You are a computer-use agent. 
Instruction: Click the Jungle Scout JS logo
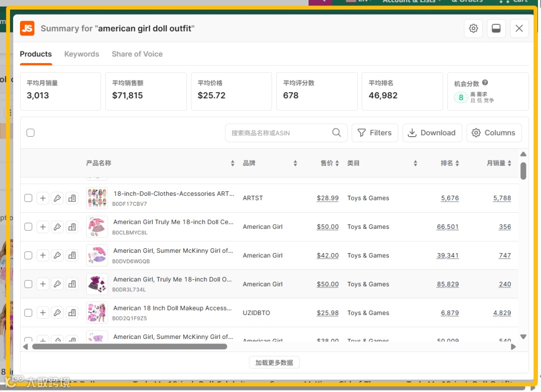[x=27, y=28]
